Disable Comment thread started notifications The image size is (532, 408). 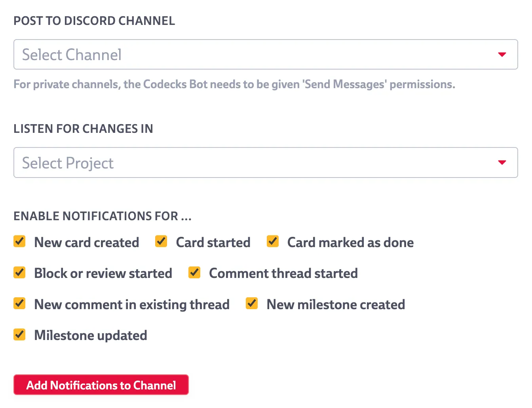tap(194, 272)
